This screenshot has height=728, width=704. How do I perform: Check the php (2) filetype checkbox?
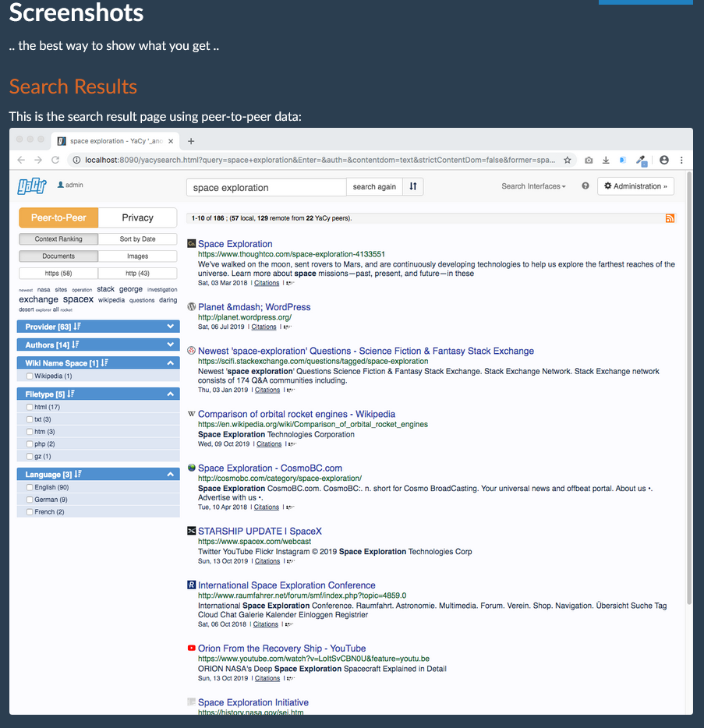[30, 444]
